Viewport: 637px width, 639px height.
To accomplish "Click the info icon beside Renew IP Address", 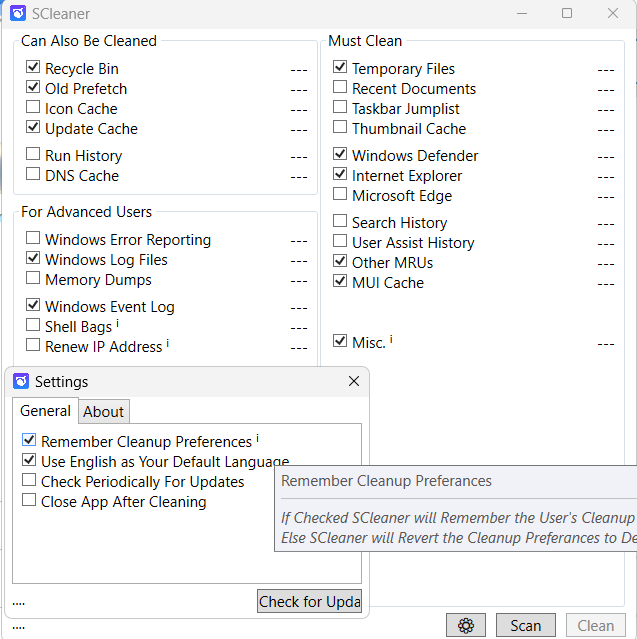I will coord(168,344).
